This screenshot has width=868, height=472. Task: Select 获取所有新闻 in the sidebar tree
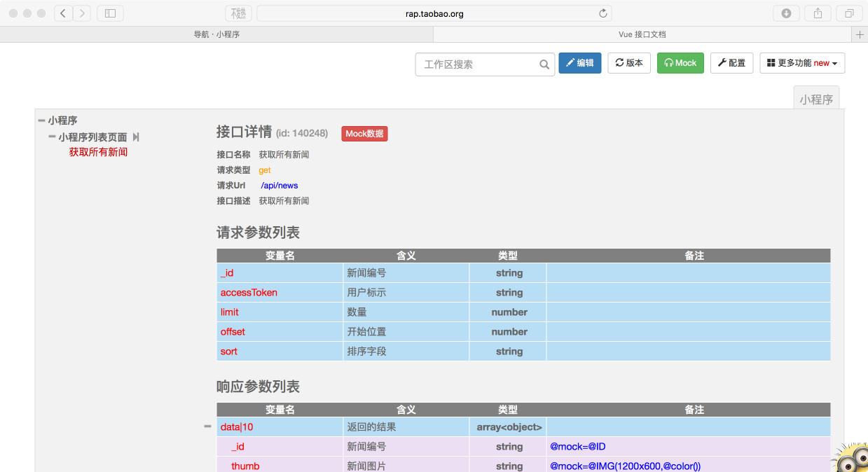click(x=97, y=152)
